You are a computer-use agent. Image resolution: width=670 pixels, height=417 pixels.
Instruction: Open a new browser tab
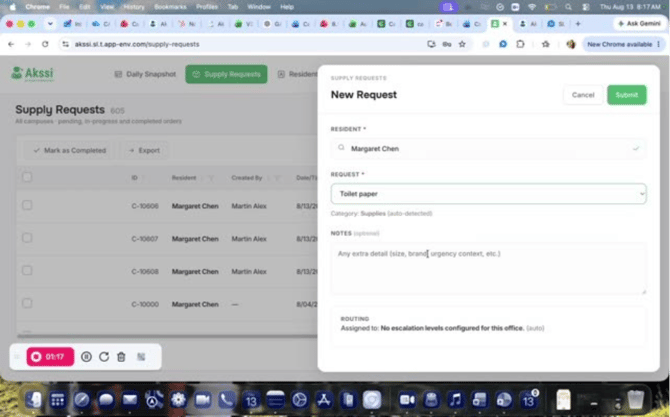(578, 24)
